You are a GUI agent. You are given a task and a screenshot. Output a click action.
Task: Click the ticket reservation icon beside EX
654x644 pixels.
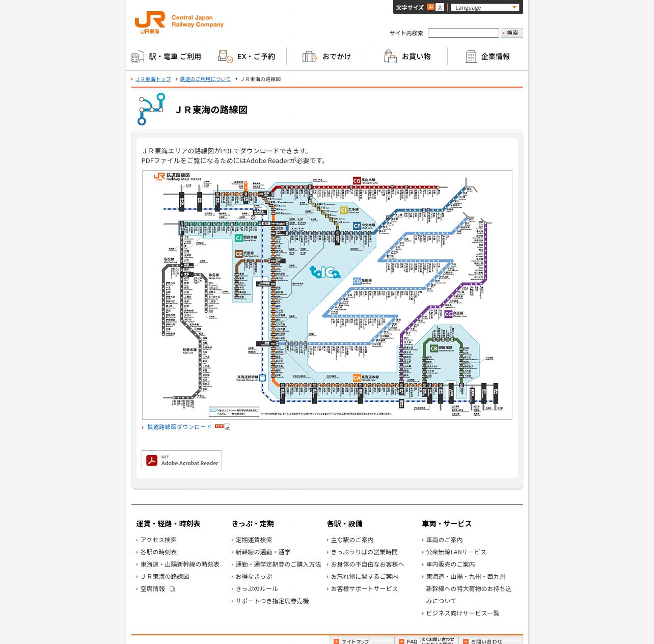pos(225,57)
